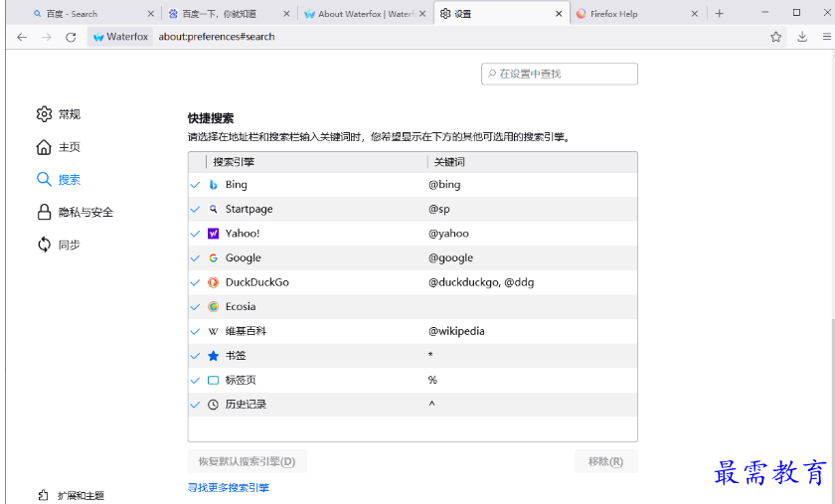
Task: Close the Firefox Help tab
Action: click(x=695, y=14)
